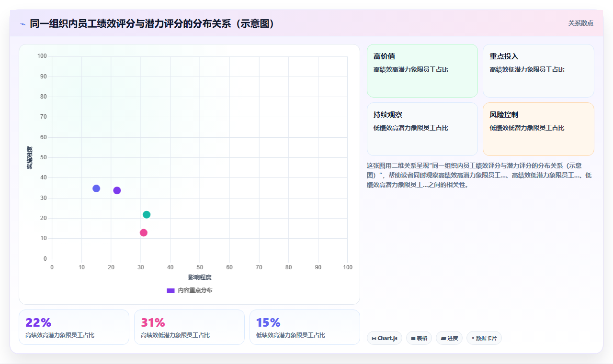This screenshot has width=613, height=364.
Task: Click the purple legend color swatch
Action: pyautogui.click(x=170, y=291)
